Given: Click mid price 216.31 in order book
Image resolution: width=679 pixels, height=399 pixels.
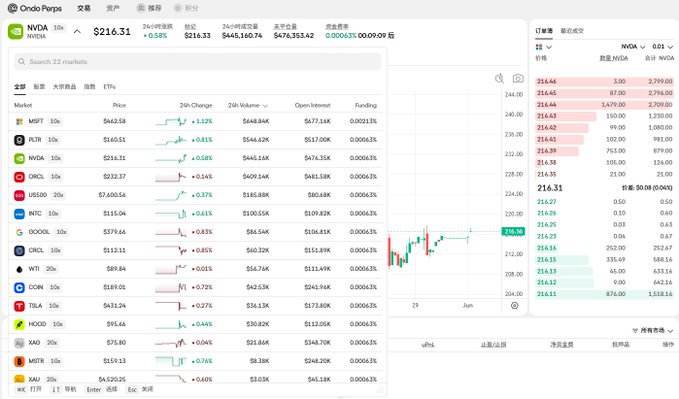Looking at the screenshot, I should [550, 188].
